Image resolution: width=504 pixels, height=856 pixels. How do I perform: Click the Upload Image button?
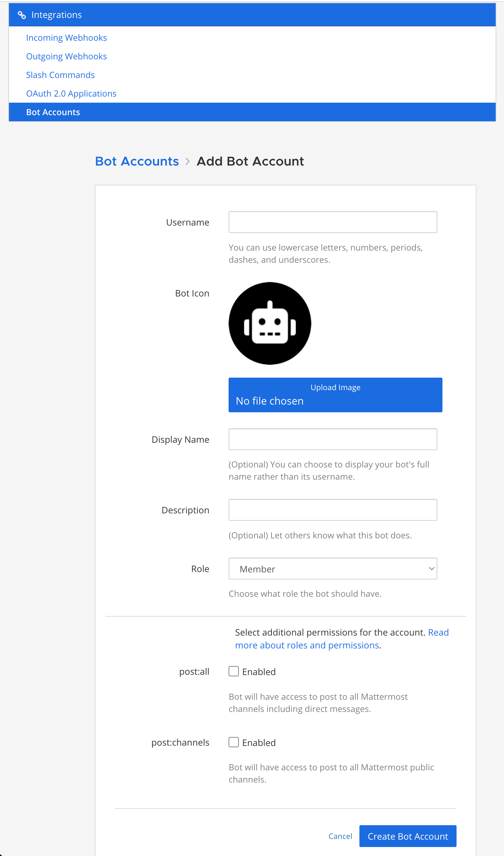point(335,395)
